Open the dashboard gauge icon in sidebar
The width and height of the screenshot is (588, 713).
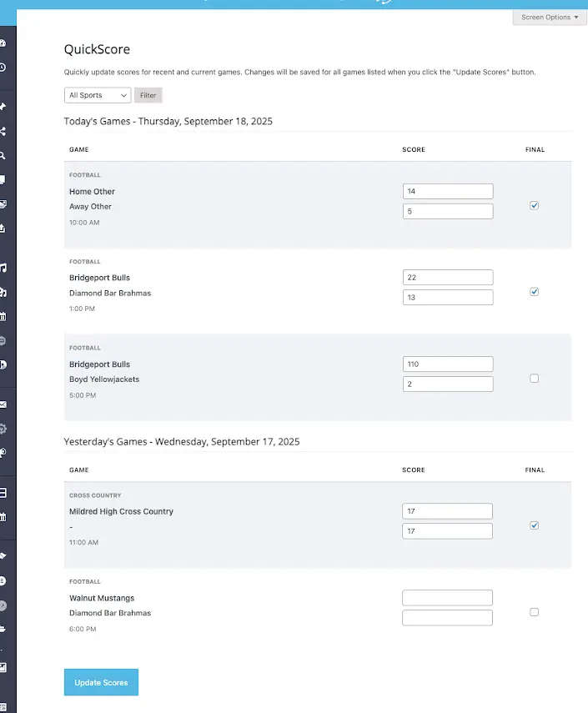[x=3, y=43]
